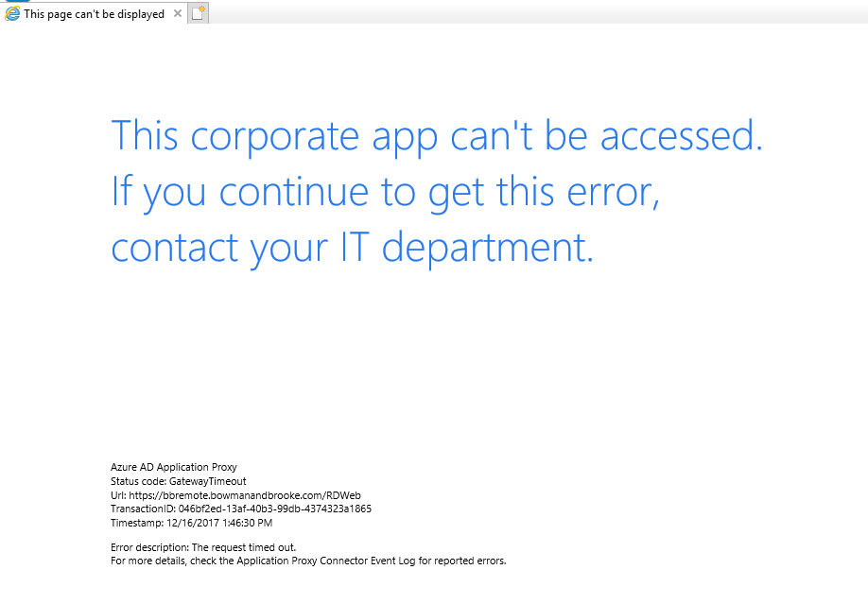
Task: Click the "Azure AD Application Proxy" label
Action: [x=174, y=467]
